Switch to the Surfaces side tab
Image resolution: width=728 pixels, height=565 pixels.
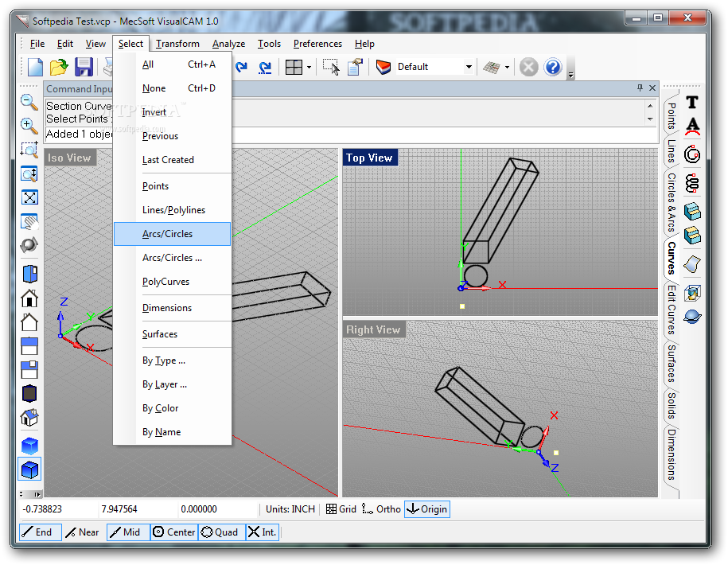(x=672, y=363)
